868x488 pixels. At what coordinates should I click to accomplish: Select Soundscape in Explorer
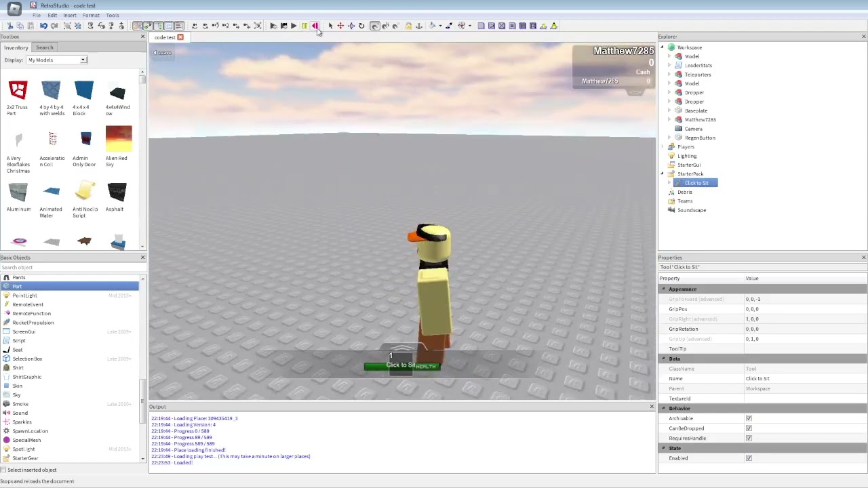click(x=692, y=210)
